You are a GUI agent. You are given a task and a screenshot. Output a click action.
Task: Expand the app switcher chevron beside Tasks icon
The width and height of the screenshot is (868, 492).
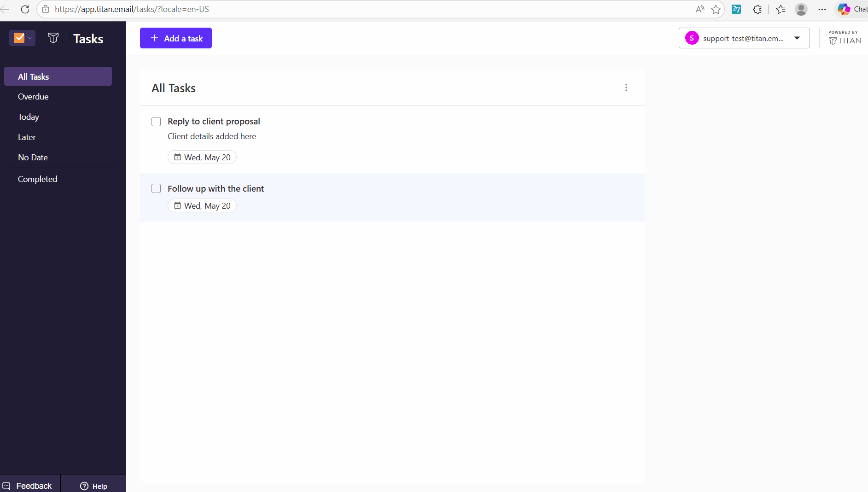(x=30, y=38)
